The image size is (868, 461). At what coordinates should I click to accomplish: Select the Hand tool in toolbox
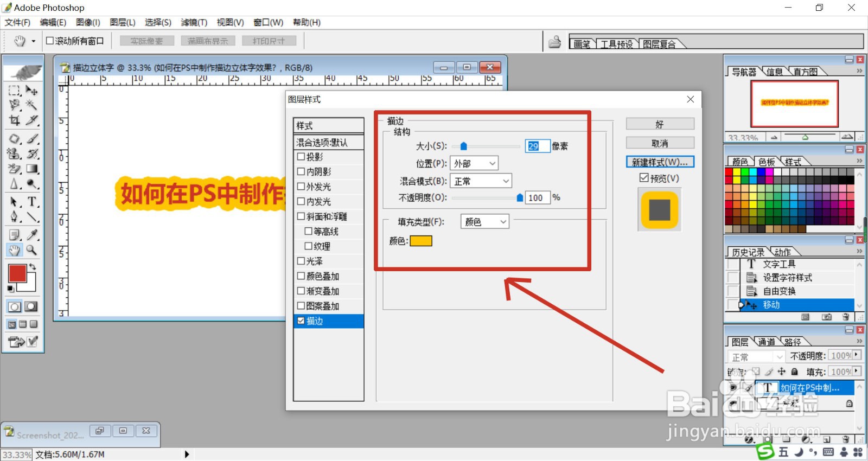15,250
